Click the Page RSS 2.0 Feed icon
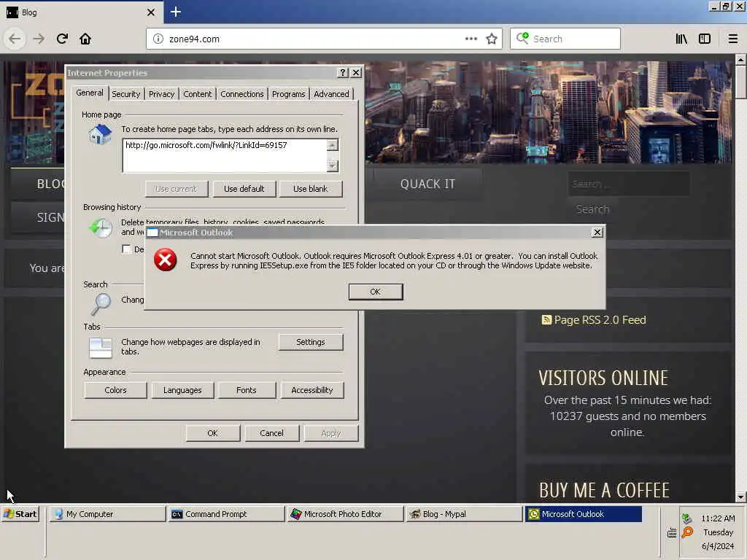Screen dimensions: 747x560 [x=546, y=319]
